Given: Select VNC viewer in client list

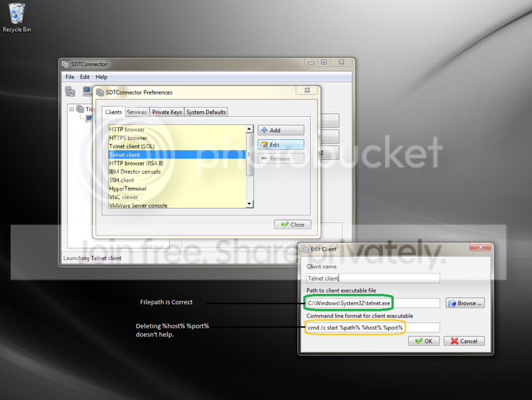Looking at the screenshot, I should pos(177,197).
